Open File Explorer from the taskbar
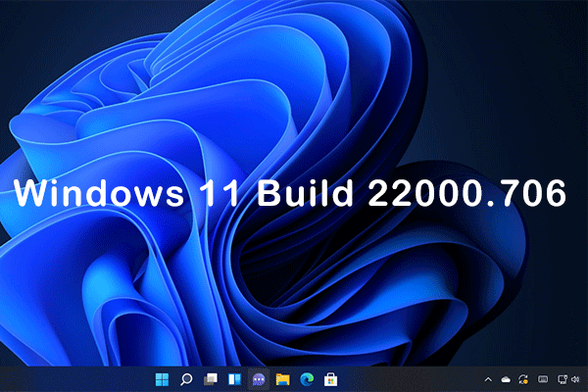The height and width of the screenshot is (392, 588). point(283,379)
